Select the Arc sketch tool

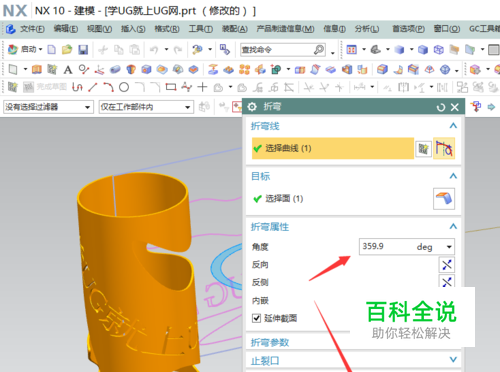pyautogui.click(x=108, y=88)
